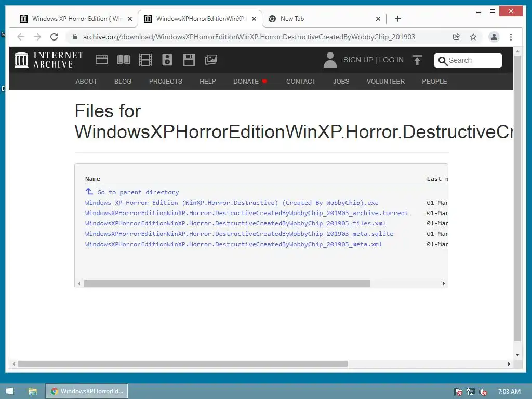Go back with browser back arrow
This screenshot has width=532, height=399.
coord(21,37)
